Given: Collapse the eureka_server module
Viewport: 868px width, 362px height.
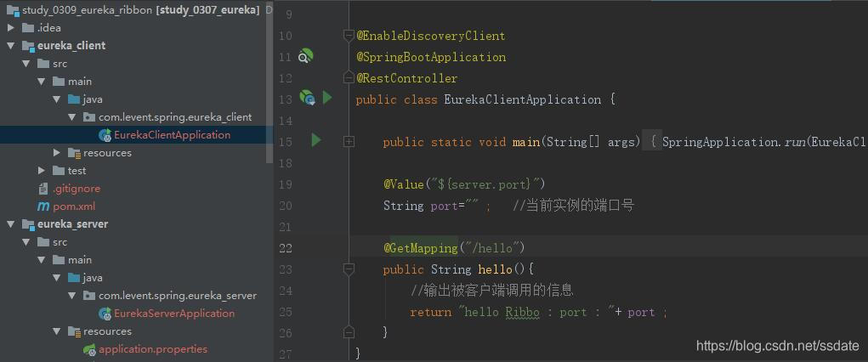Looking at the screenshot, I should pyautogui.click(x=10, y=224).
